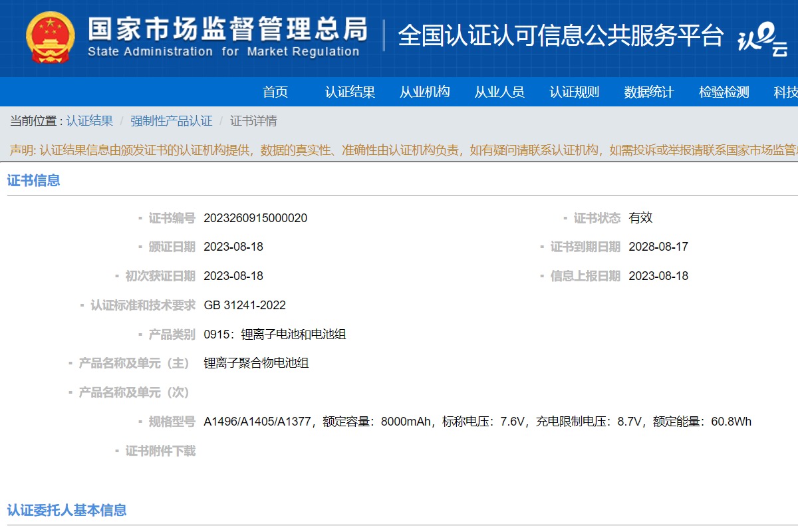Open the 认证规则 navigation menu
Viewport: 798px width, 532px height.
pyautogui.click(x=574, y=92)
